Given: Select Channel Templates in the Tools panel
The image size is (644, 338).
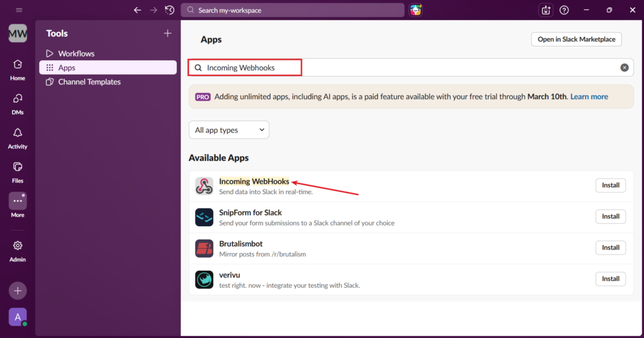Looking at the screenshot, I should coord(108,82).
